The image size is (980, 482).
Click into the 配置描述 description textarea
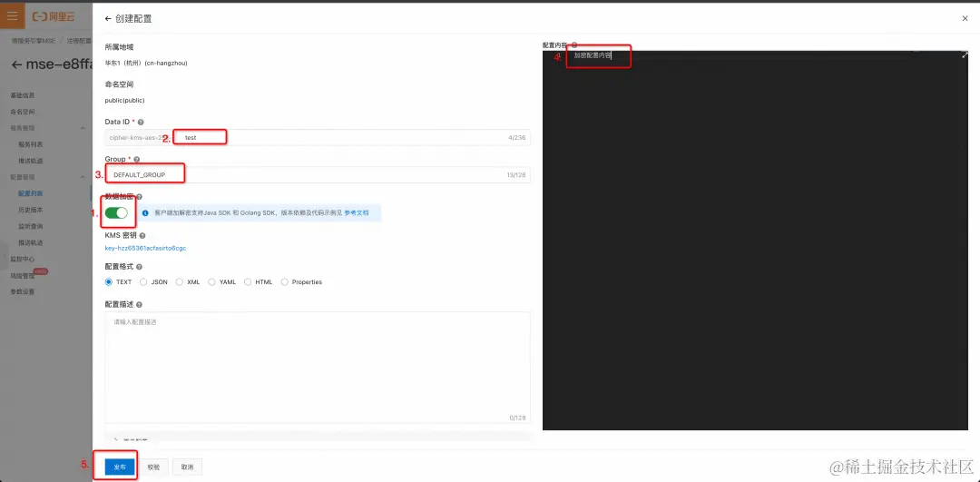tap(318, 369)
